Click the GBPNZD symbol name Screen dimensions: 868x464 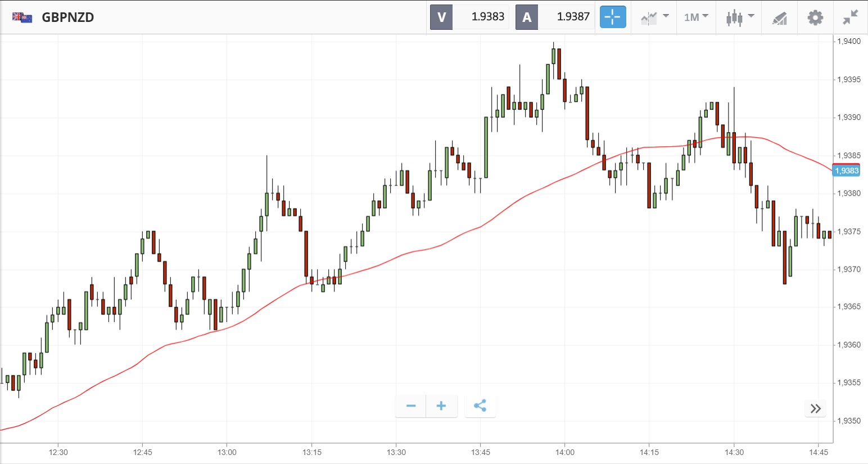(x=68, y=17)
